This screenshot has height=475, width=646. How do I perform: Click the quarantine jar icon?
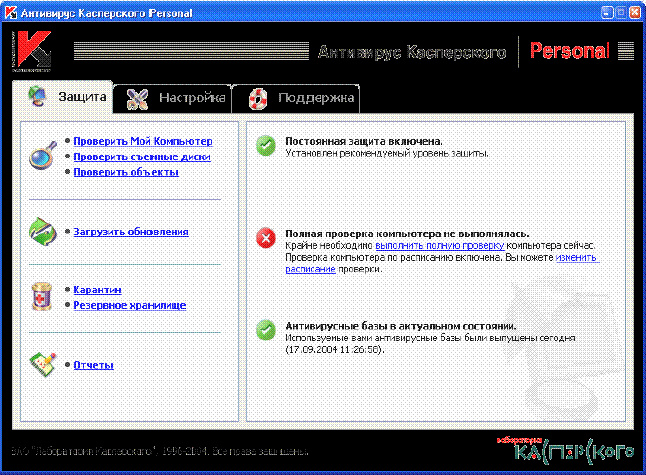[42, 296]
